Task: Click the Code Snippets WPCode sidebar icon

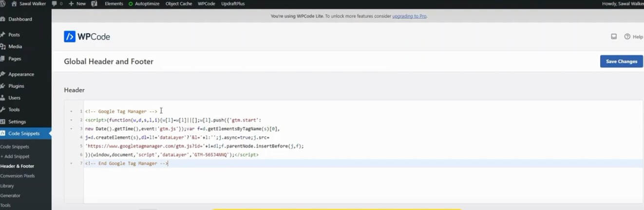Action: coord(3,133)
